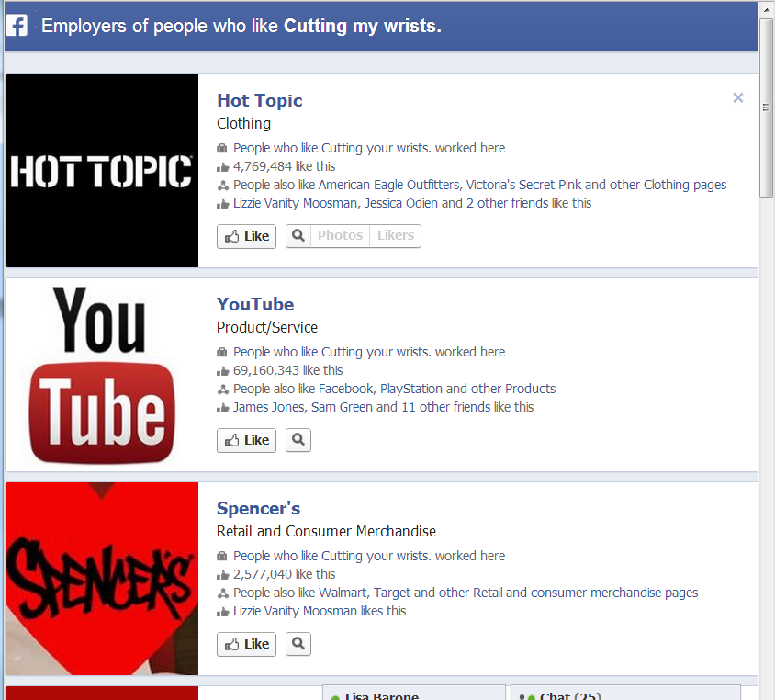Open Victoria's Secret Pink link
The height and width of the screenshot is (700, 775).
pyautogui.click(x=524, y=185)
